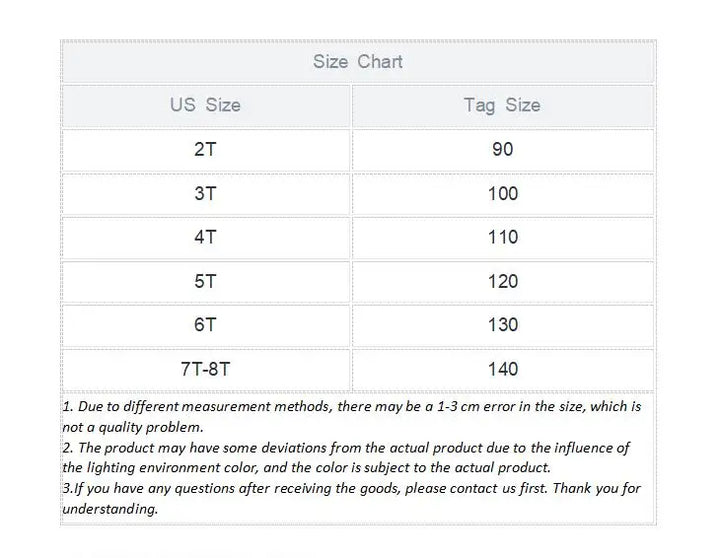
Task: Click the tag size 130 cell
Action: click(502, 325)
